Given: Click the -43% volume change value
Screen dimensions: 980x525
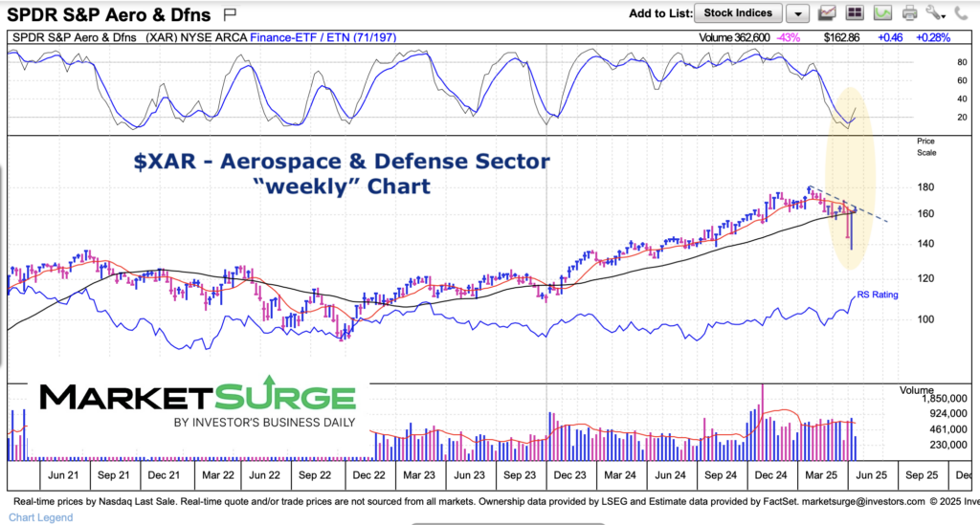Looking at the screenshot, I should coord(789,37).
